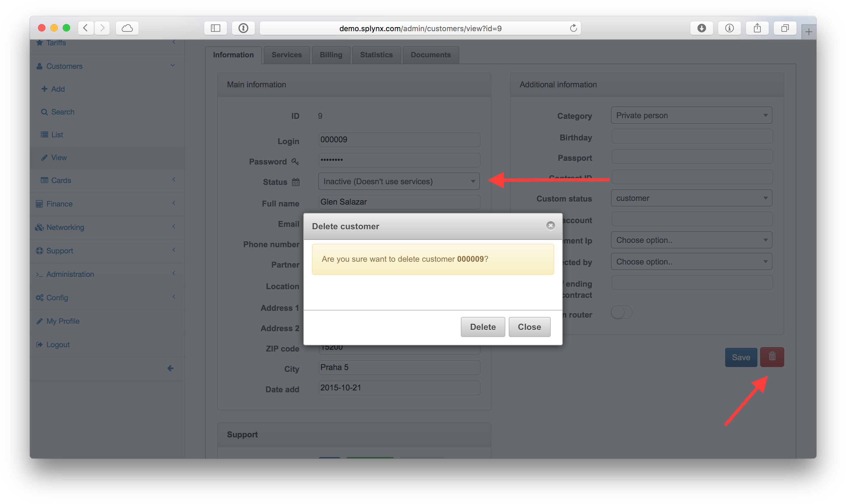Viewport: 846px width, 504px height.
Task: Expand the Tariffs sidebar section
Action: coord(174,42)
